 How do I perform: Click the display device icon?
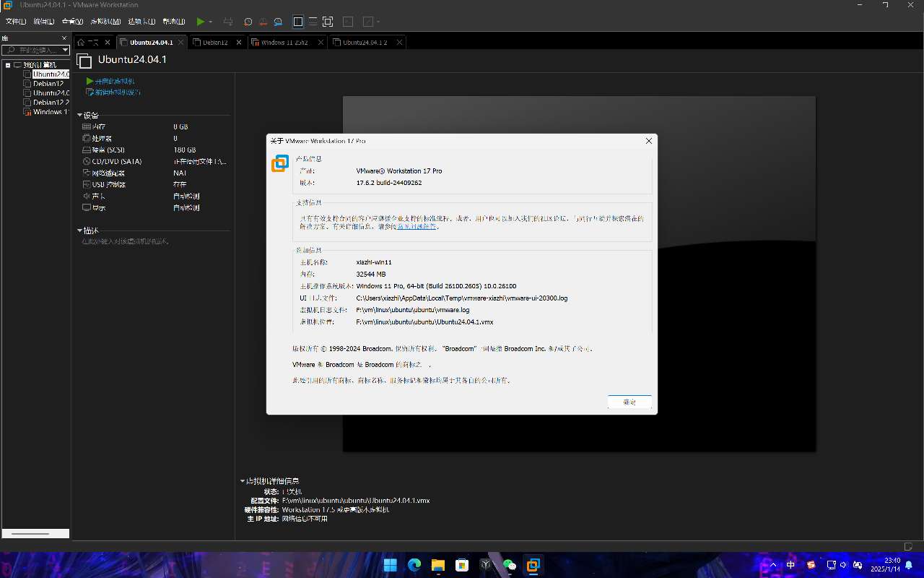click(x=87, y=208)
